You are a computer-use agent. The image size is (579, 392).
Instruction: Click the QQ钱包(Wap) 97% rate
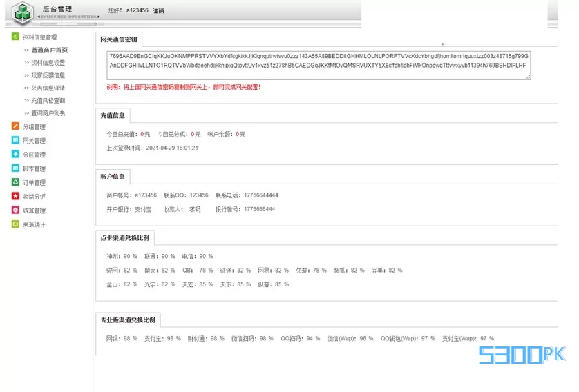click(x=408, y=339)
